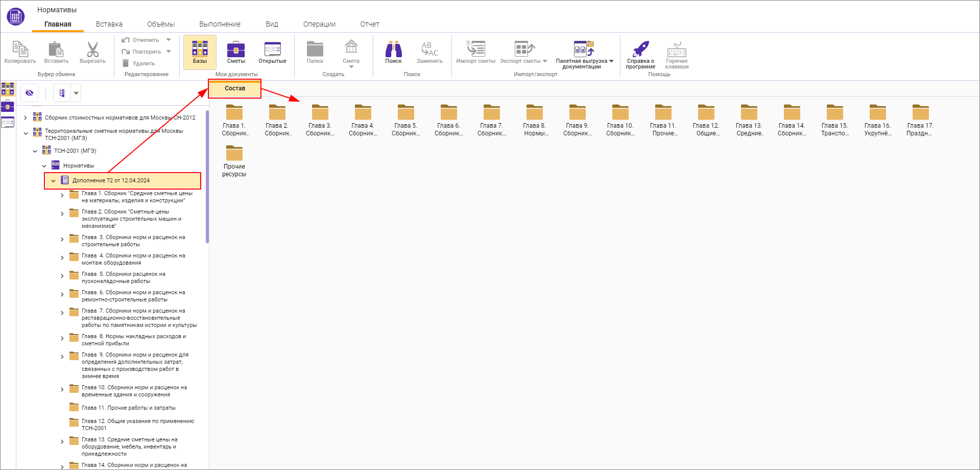Switch to Вид ribbon tab
The image size is (980, 470).
coord(272,24)
